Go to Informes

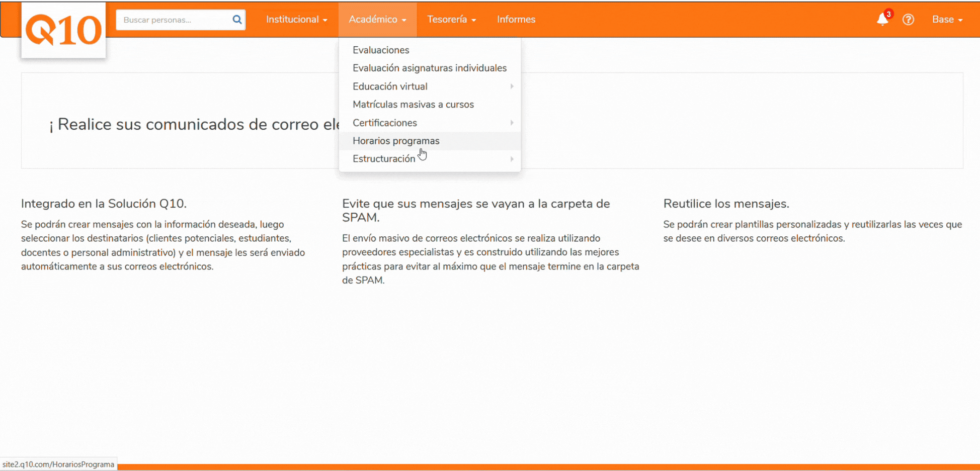pos(516,19)
